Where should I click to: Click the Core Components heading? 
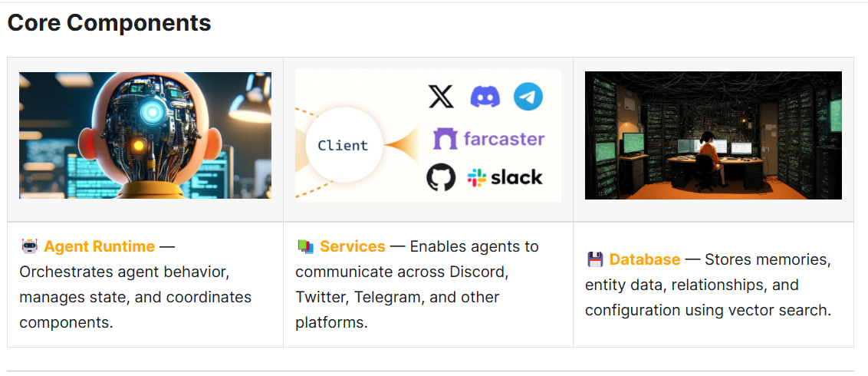[x=109, y=23]
